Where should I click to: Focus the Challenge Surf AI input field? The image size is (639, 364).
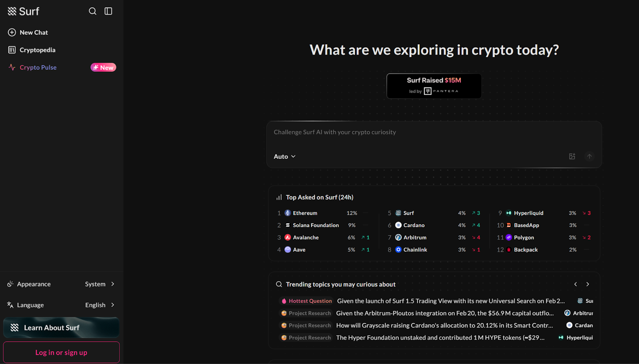(434, 132)
